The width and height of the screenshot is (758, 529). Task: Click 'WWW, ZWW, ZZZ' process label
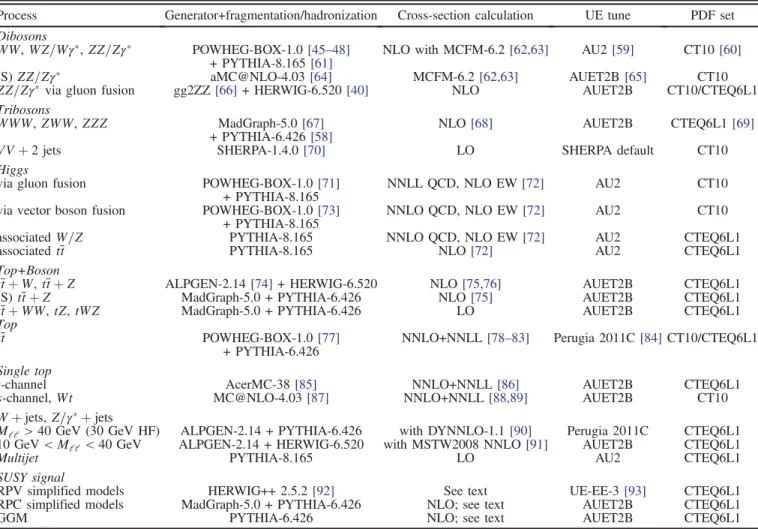(54, 123)
